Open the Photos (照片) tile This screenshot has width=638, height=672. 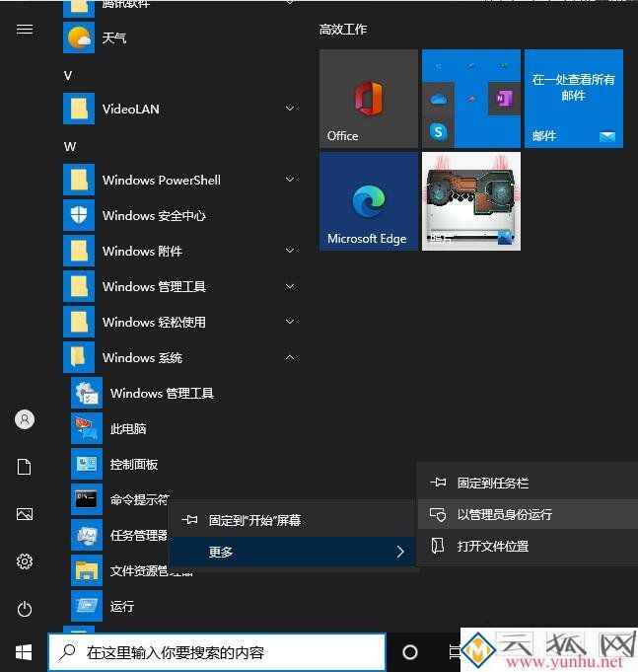471,201
